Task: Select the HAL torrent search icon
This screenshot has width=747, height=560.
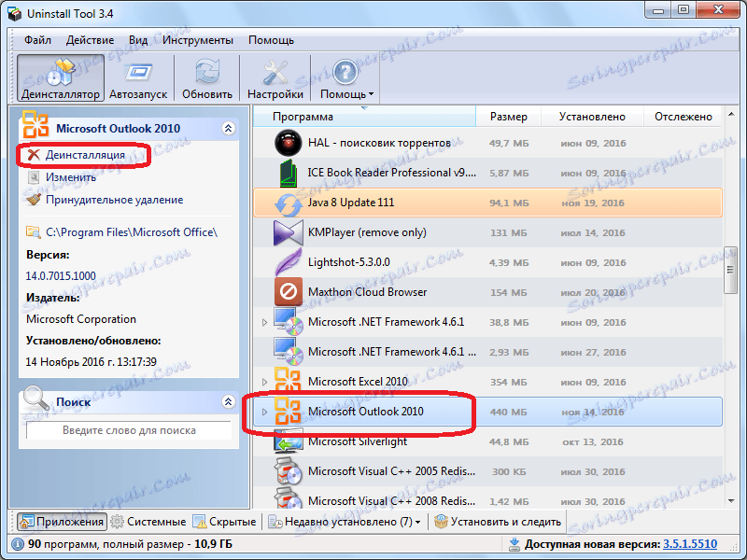Action: coord(288,143)
